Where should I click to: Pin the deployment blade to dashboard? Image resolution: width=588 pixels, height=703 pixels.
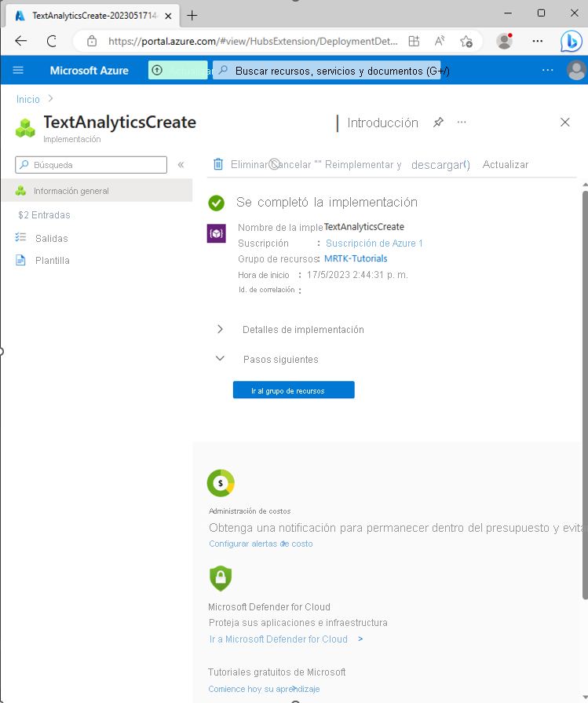(x=438, y=123)
